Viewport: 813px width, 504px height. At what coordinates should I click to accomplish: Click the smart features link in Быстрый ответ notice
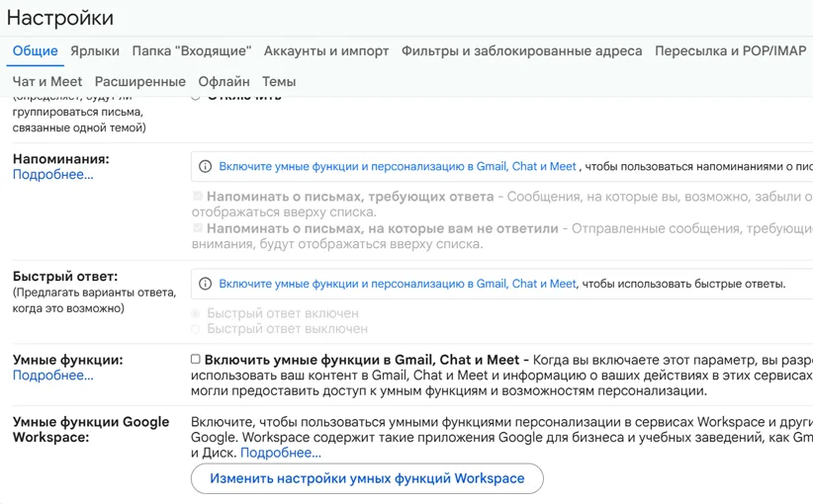[397, 284]
